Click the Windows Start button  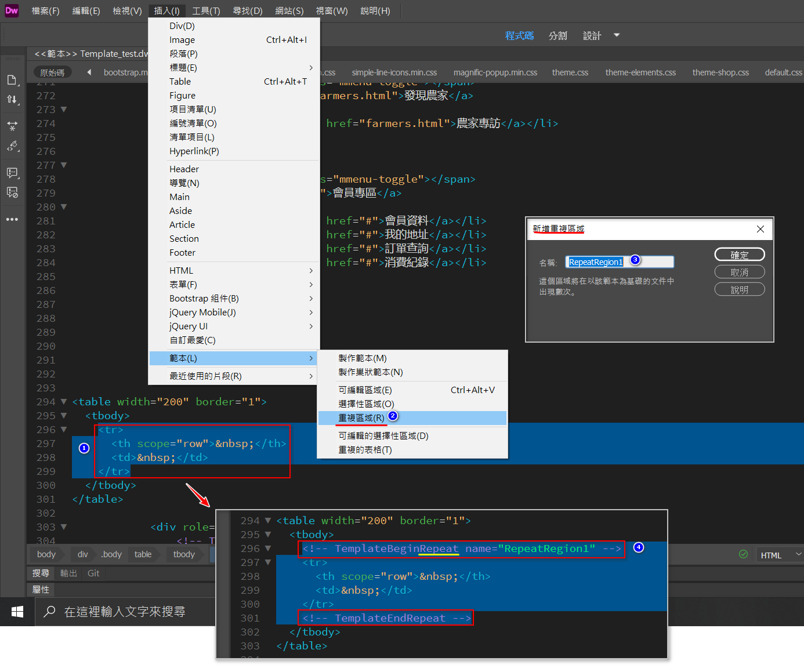click(x=17, y=611)
